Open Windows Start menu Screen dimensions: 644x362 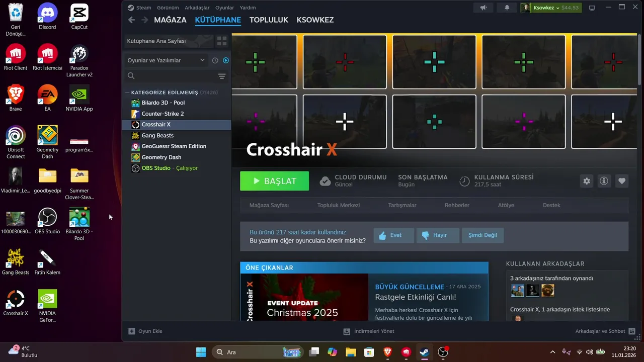click(201, 352)
